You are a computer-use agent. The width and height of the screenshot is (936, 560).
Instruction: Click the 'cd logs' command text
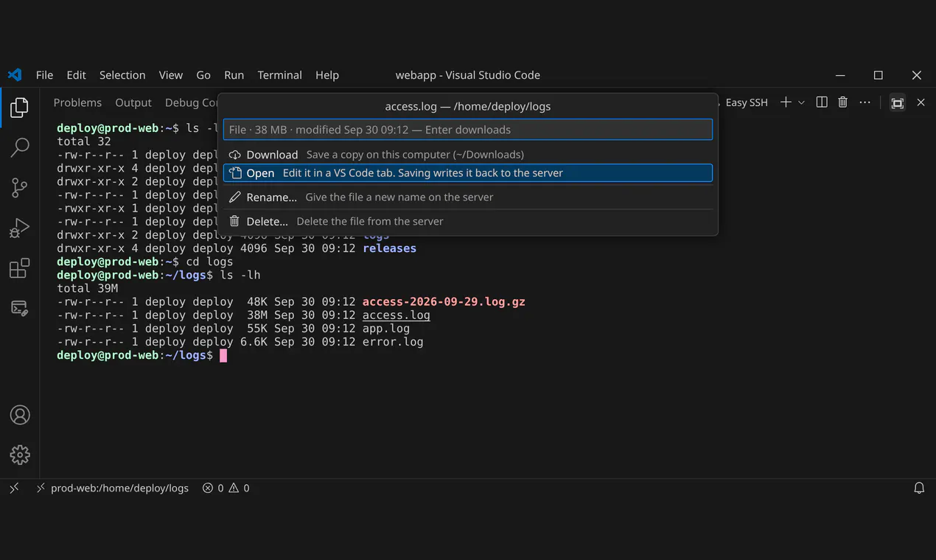(x=209, y=262)
